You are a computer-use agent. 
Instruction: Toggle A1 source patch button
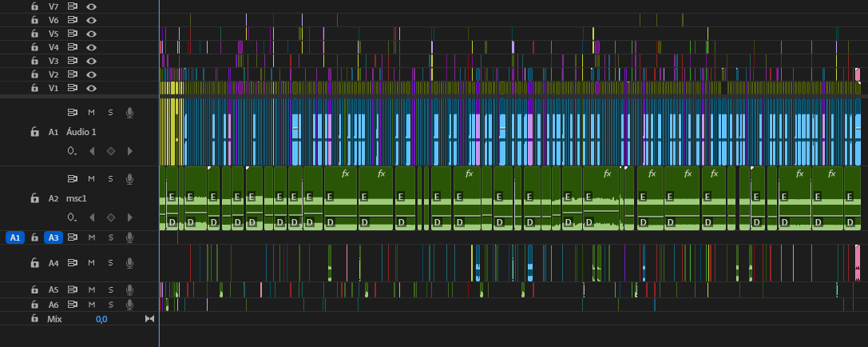pyautogui.click(x=15, y=237)
